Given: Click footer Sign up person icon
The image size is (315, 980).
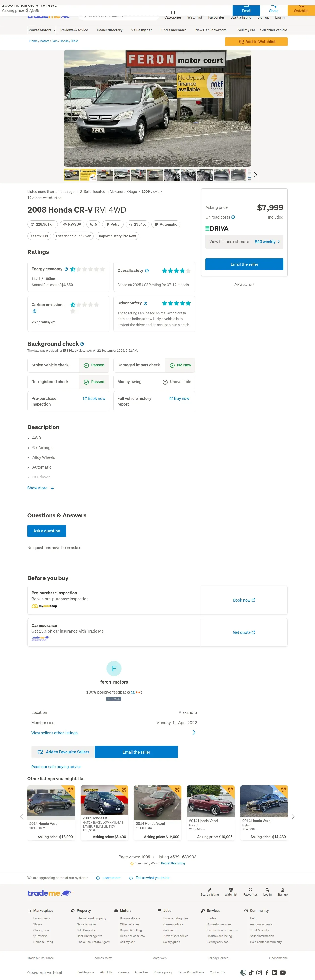Looking at the screenshot, I should 282,890.
